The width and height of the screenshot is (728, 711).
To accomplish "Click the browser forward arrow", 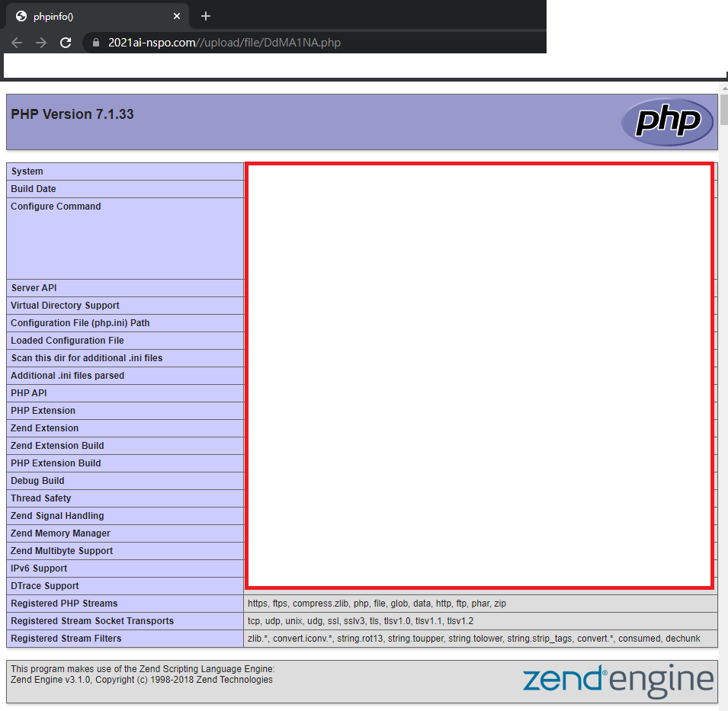I will pyautogui.click(x=41, y=43).
